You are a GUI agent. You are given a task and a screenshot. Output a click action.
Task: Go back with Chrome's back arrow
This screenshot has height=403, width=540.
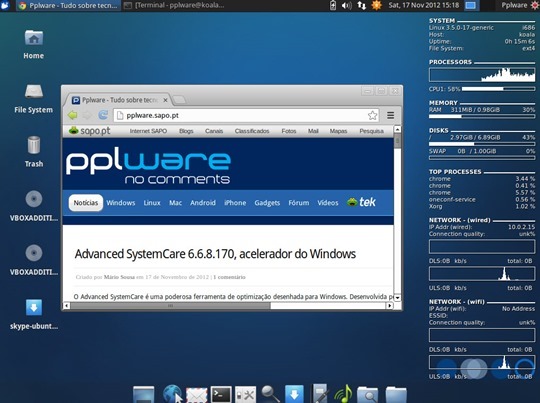(73, 115)
